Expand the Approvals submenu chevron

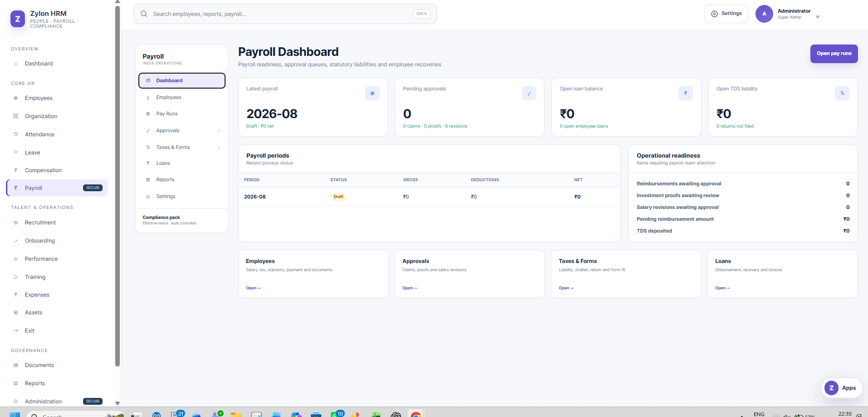(219, 131)
